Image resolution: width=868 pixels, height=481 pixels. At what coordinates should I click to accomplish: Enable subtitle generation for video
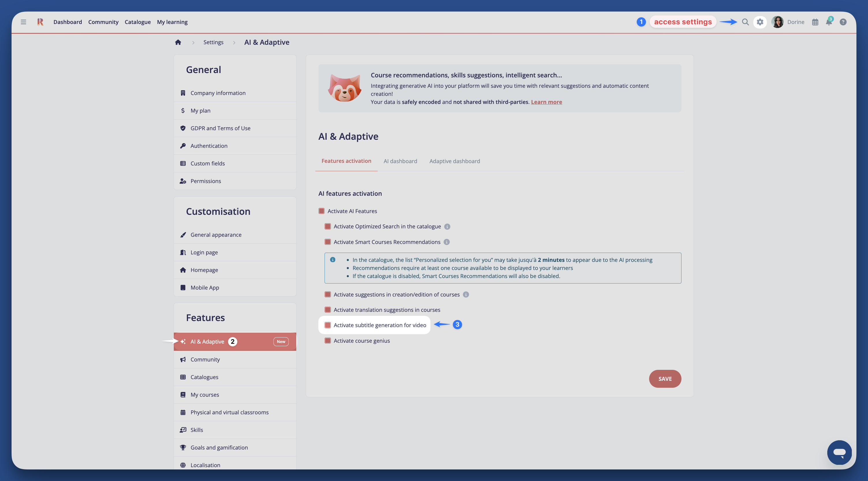[327, 325]
